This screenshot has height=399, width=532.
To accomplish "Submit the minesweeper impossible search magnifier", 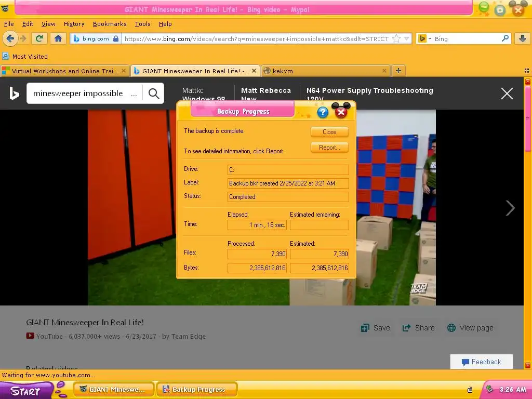I will tap(154, 94).
